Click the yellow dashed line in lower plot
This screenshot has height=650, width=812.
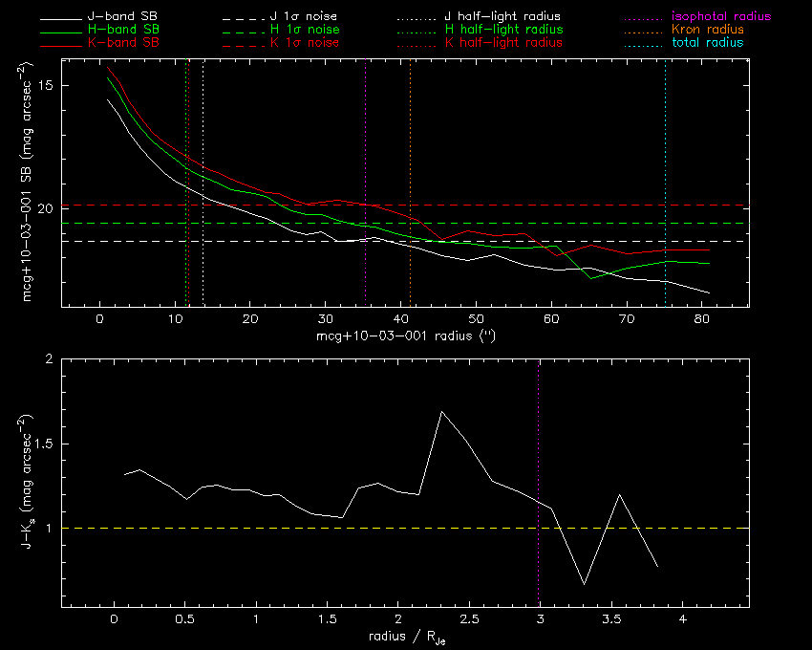[405, 529]
